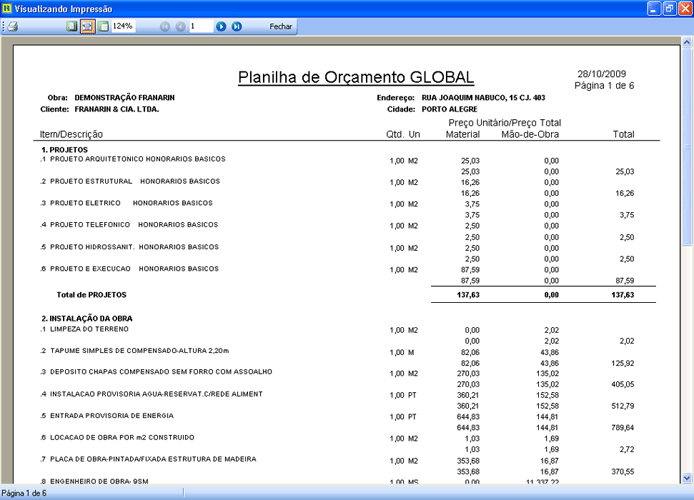Click row 'DEPOSITO CHAPAS COMPENSADO SEM FORRO COM ASSOALHO'
694x500 pixels.
coord(161,372)
